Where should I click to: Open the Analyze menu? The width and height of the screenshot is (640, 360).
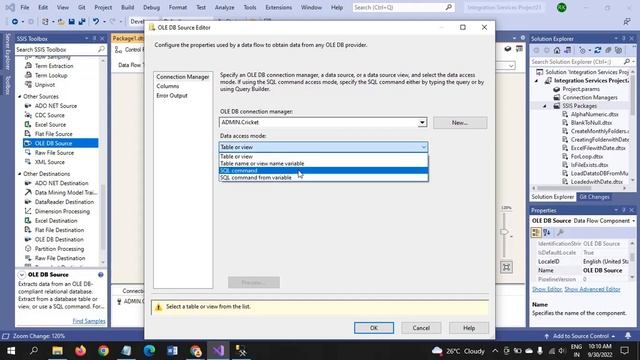point(224,7)
